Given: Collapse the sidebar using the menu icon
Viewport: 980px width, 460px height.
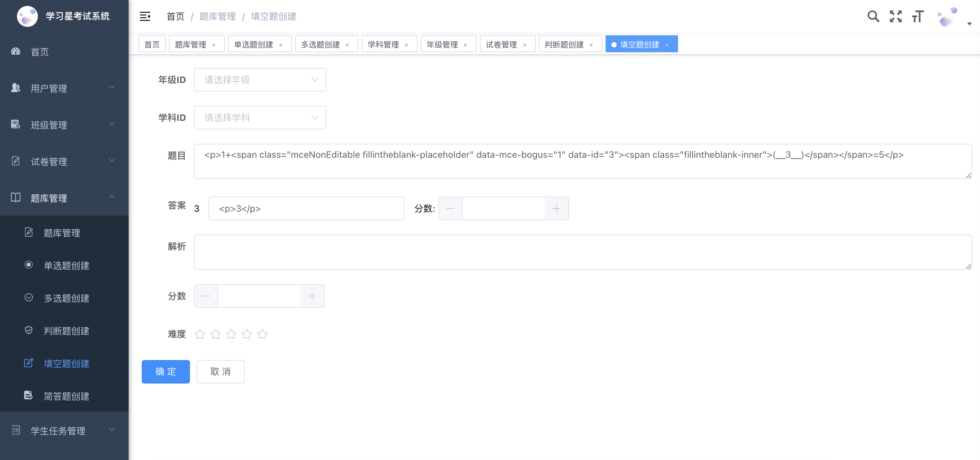Looking at the screenshot, I should point(145,16).
